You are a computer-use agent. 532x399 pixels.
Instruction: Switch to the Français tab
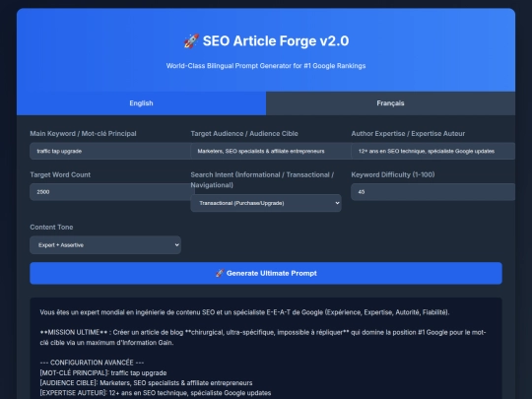(390, 103)
